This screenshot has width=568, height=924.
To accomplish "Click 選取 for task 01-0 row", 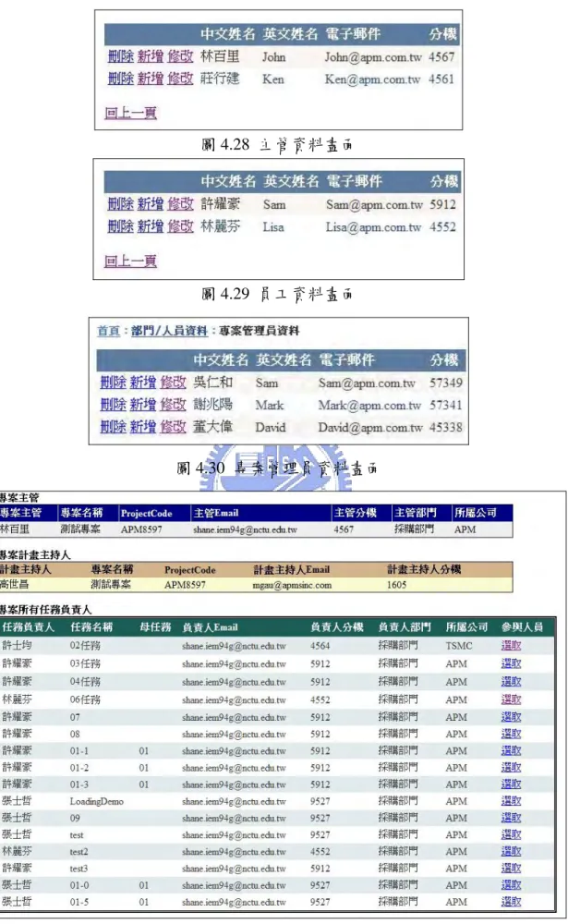I will click(511, 885).
